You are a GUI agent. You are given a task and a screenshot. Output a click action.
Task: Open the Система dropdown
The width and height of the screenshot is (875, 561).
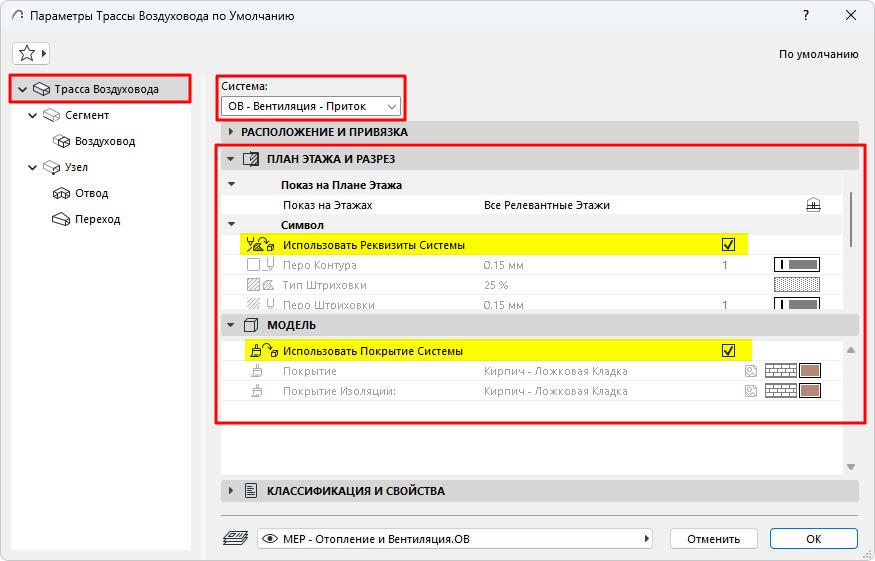pyautogui.click(x=311, y=106)
